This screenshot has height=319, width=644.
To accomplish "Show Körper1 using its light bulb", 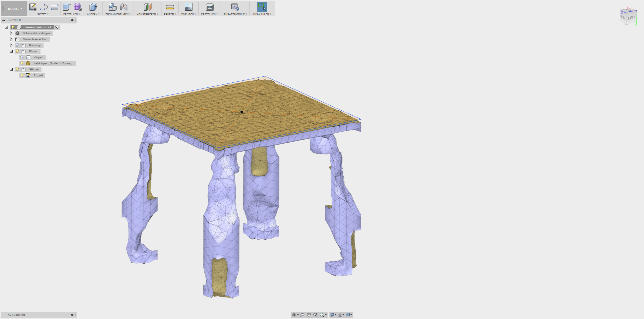I will click(22, 57).
